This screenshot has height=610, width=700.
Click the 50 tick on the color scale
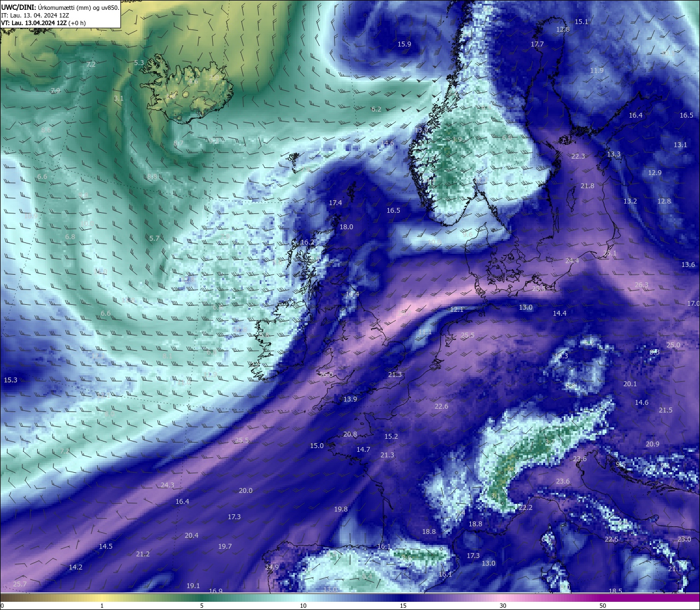click(x=602, y=606)
